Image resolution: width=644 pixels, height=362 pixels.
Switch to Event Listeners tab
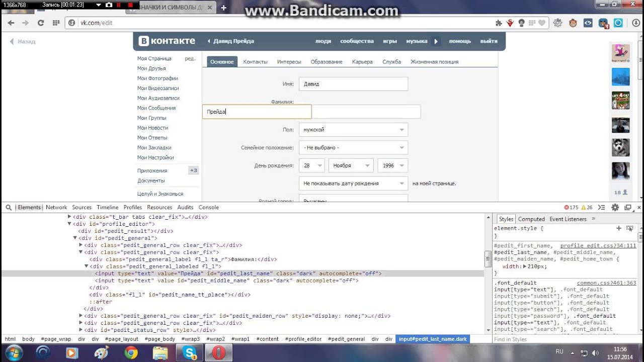[568, 219]
